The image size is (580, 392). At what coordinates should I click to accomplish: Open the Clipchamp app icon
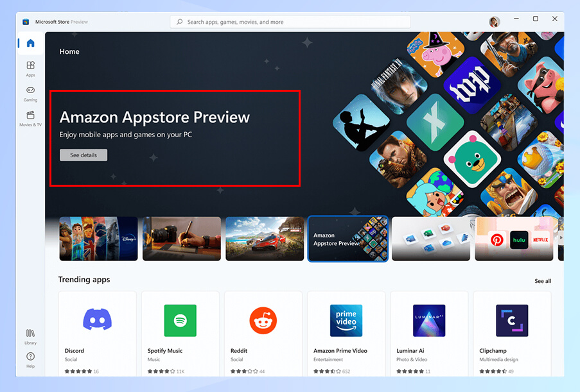512,320
